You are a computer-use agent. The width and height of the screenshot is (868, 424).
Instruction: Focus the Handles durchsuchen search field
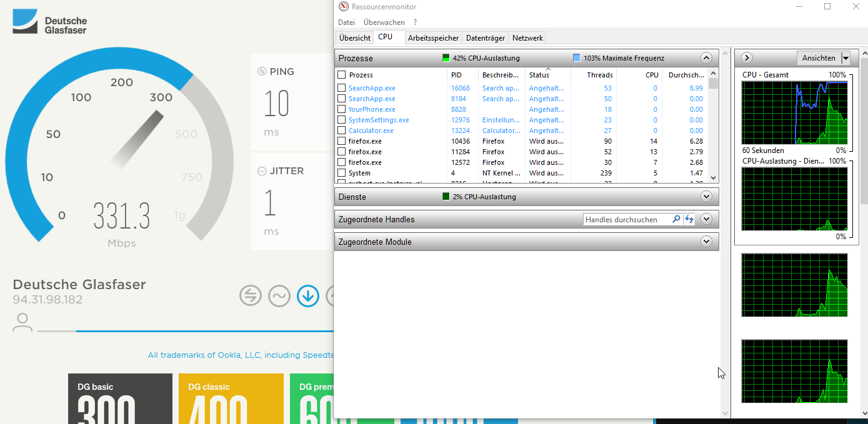click(627, 219)
